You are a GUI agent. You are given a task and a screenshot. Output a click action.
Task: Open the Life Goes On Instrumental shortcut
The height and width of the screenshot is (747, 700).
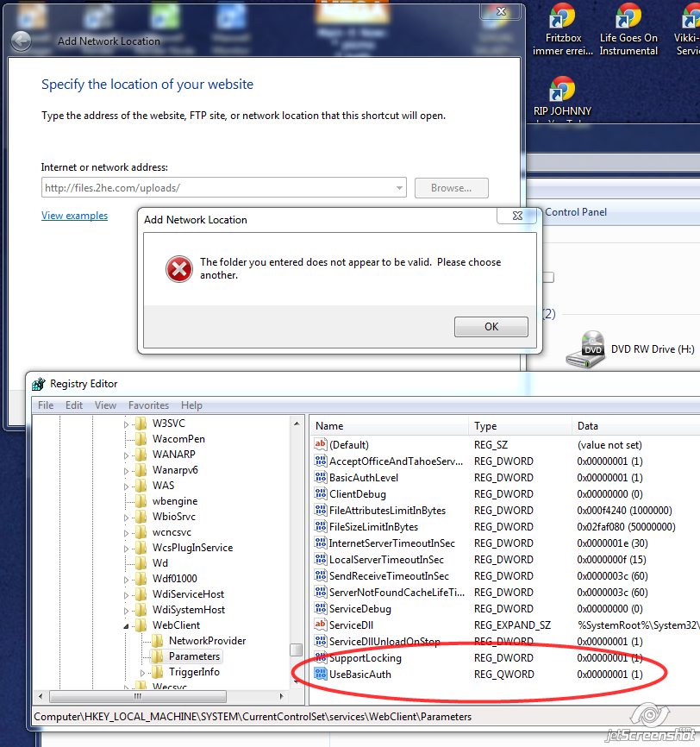[628, 16]
